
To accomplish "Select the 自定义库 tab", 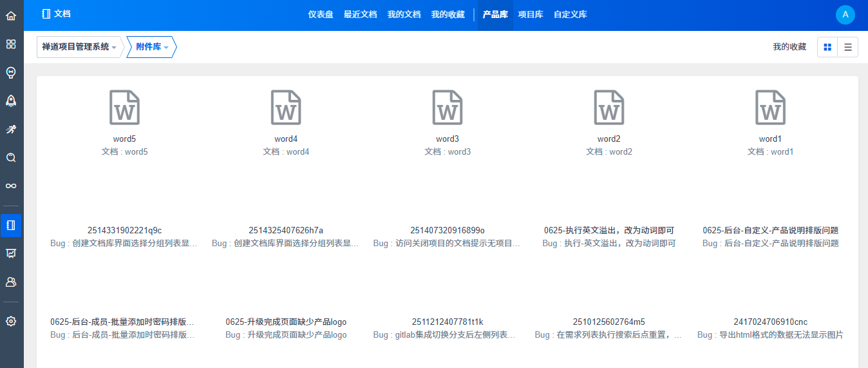I will (571, 14).
